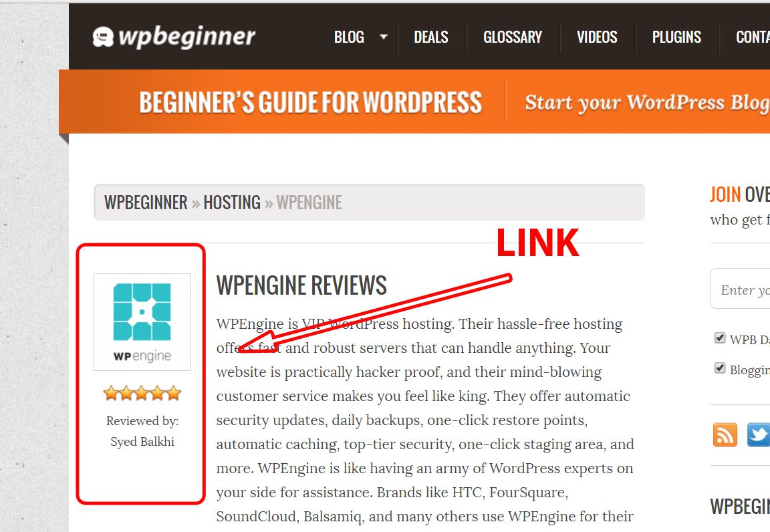Image resolution: width=770 pixels, height=532 pixels.
Task: Click the email entry field
Action: coord(741,289)
